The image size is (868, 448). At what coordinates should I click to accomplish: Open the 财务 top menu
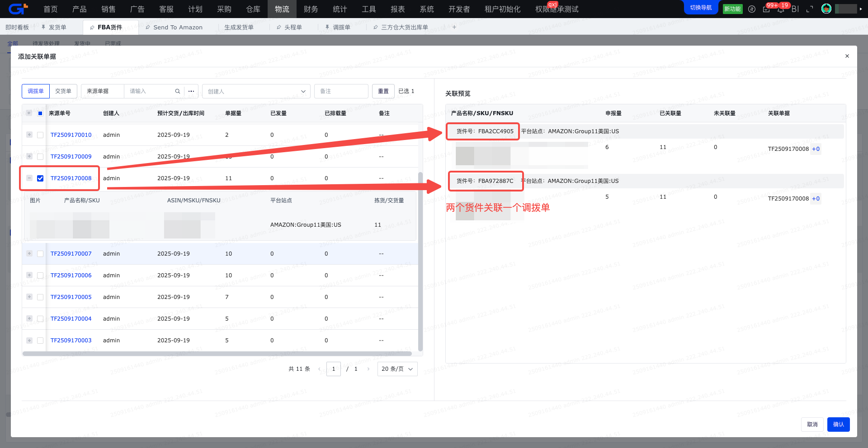(311, 9)
